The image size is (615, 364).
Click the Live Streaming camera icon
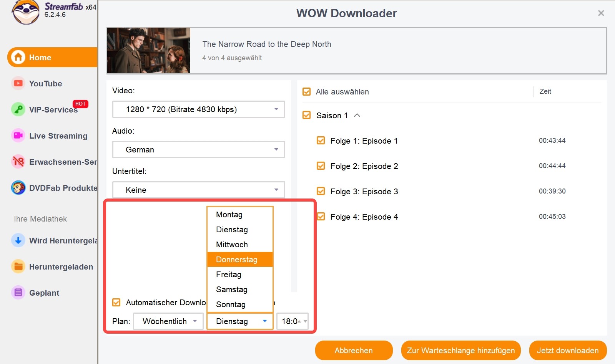pos(18,136)
